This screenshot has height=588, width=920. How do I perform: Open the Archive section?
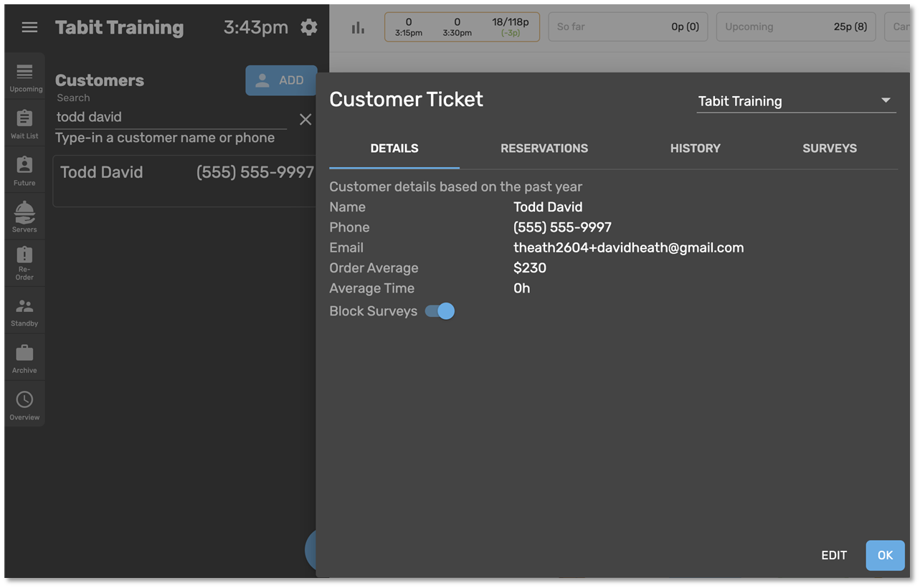click(24, 359)
